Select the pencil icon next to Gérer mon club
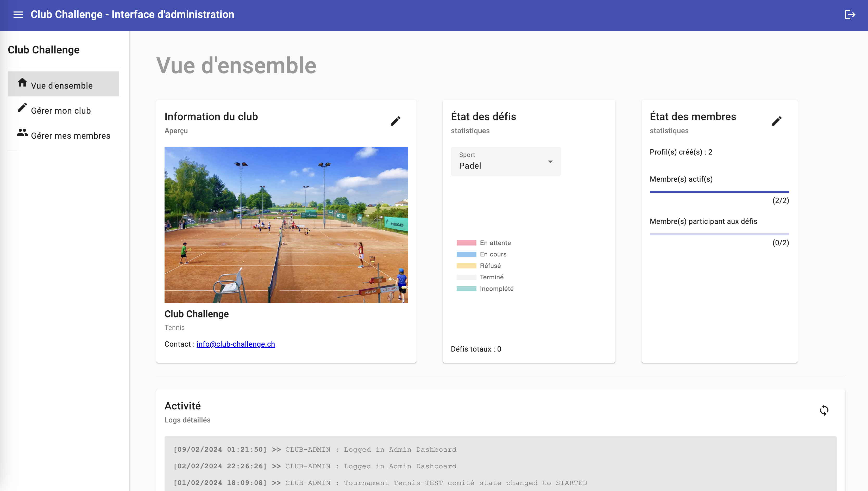The width and height of the screenshot is (868, 491). tap(22, 108)
